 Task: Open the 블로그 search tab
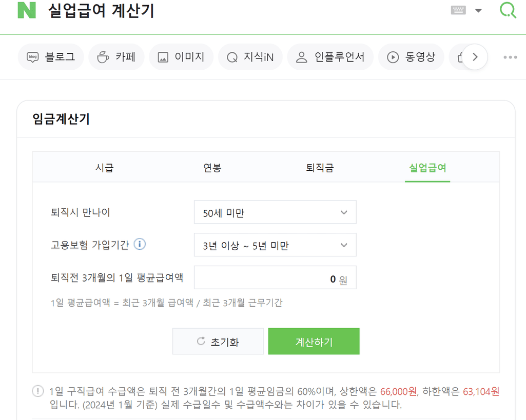pos(51,57)
